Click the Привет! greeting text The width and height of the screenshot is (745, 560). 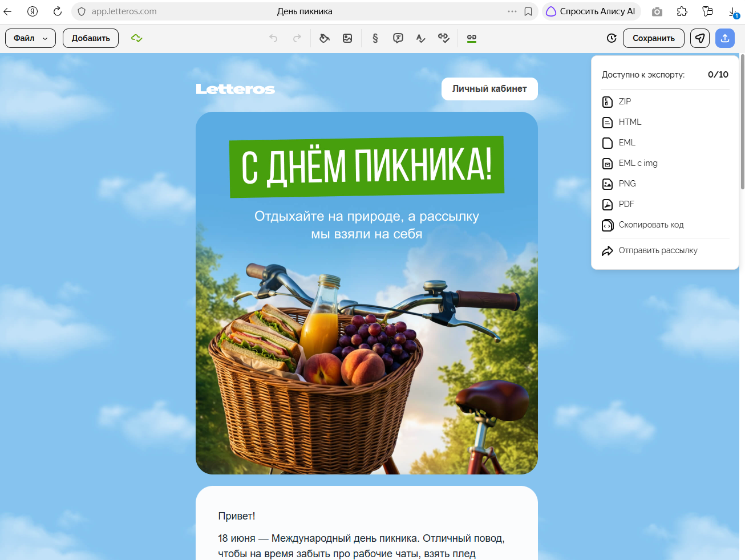click(x=237, y=516)
